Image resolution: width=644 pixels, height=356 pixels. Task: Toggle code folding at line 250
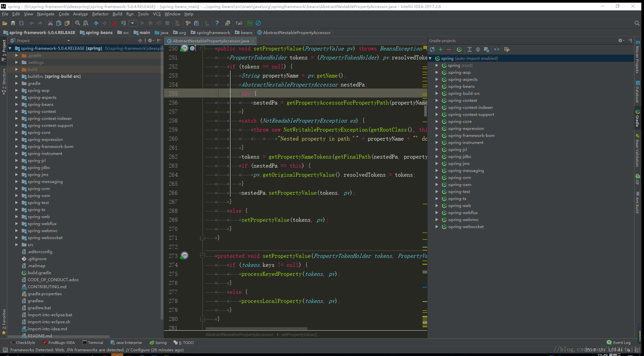pos(202,48)
